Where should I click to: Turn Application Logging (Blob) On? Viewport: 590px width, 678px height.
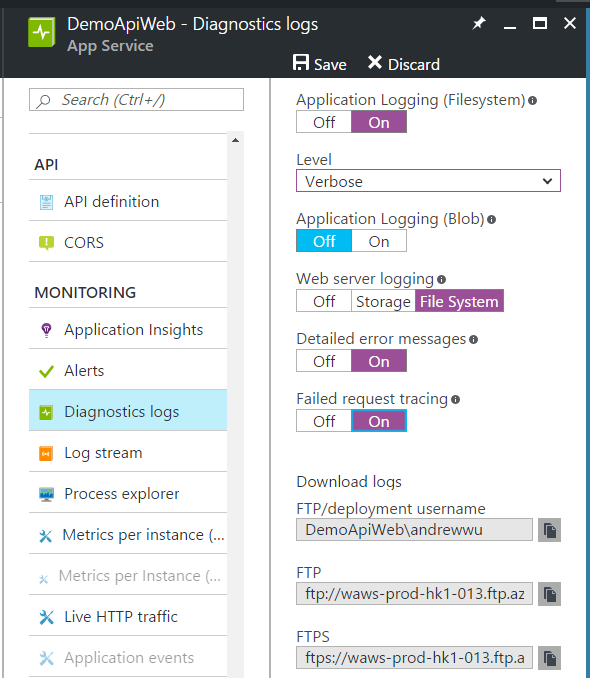pos(379,241)
